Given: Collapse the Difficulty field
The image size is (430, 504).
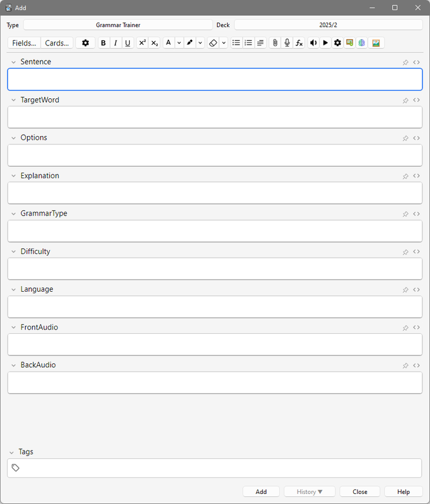Looking at the screenshot, I should click(x=13, y=251).
